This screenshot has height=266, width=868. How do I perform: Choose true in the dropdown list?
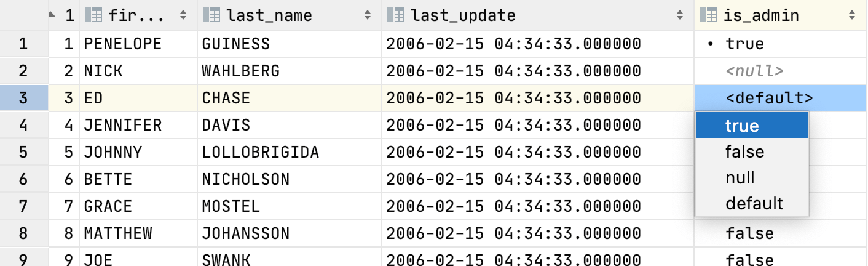[742, 126]
